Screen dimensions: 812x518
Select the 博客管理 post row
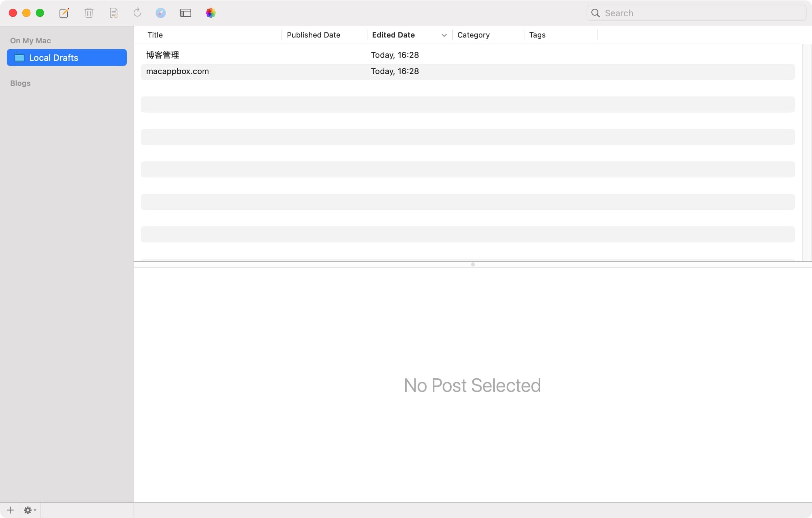pyautogui.click(x=468, y=55)
